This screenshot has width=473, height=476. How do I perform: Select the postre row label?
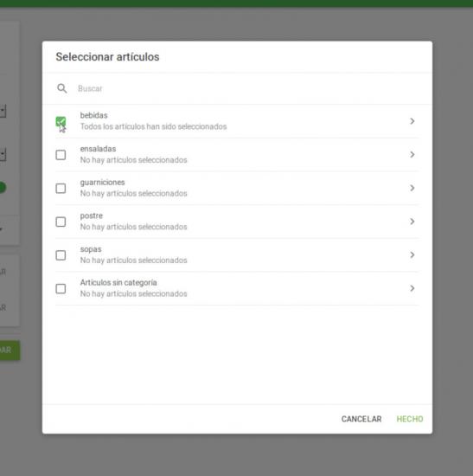click(92, 215)
